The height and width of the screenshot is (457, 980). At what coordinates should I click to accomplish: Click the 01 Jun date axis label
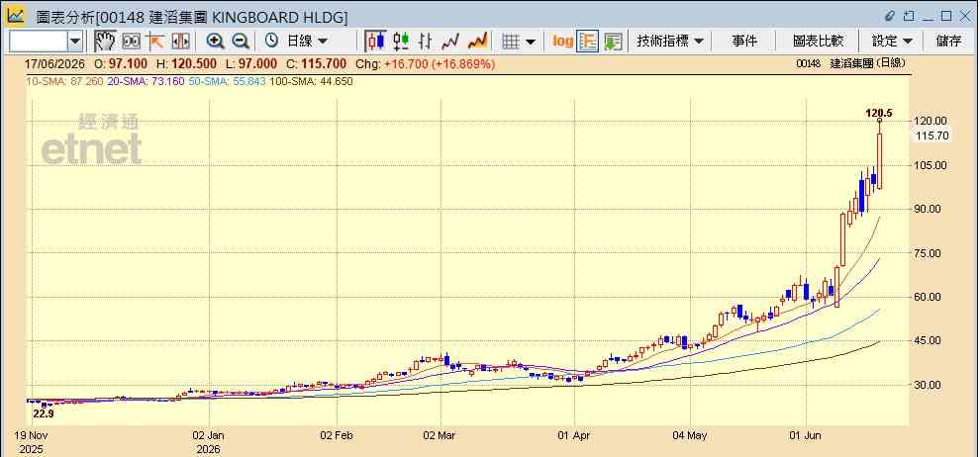[806, 435]
